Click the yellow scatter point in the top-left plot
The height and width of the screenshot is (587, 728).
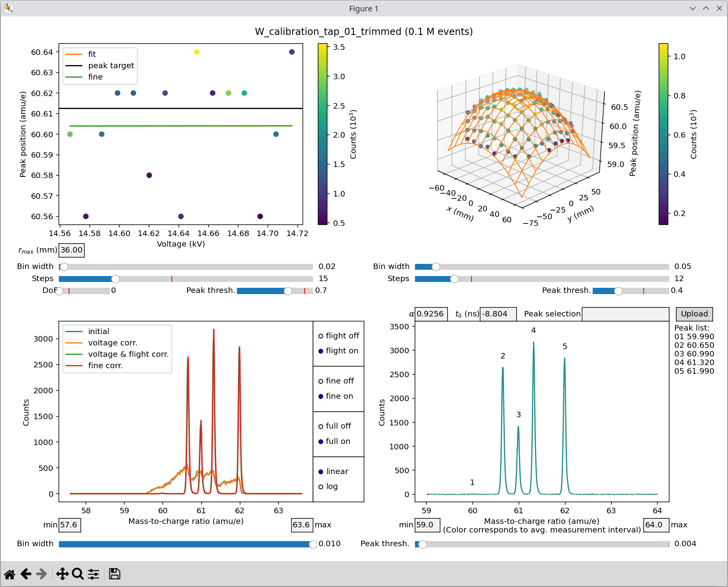pyautogui.click(x=197, y=51)
